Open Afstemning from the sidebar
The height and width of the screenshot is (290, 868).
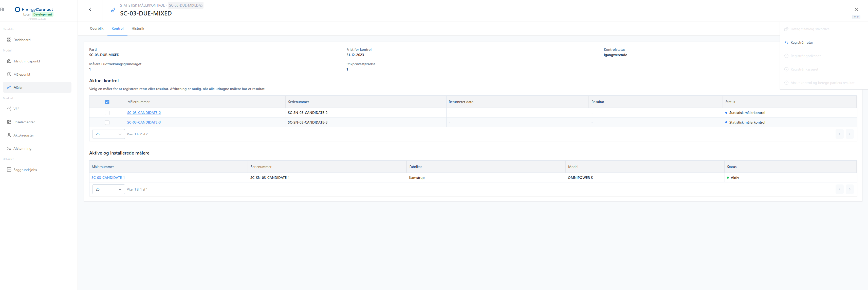[37, 148]
